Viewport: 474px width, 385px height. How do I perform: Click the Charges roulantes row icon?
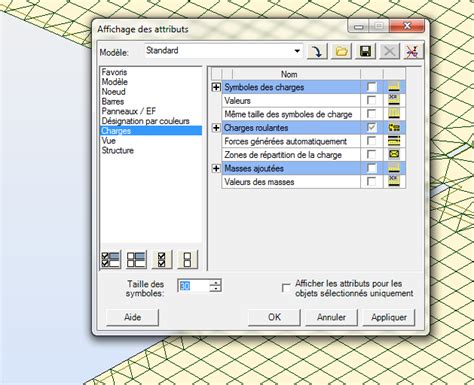click(x=394, y=128)
